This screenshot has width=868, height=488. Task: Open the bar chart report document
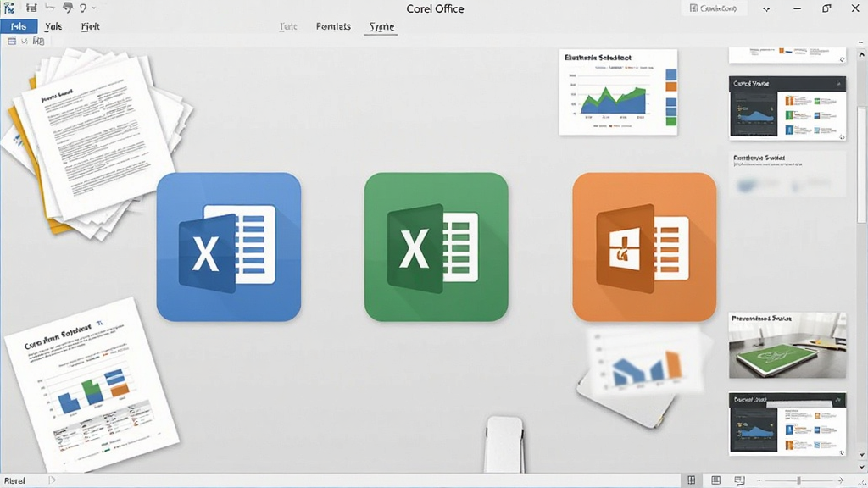point(92,385)
